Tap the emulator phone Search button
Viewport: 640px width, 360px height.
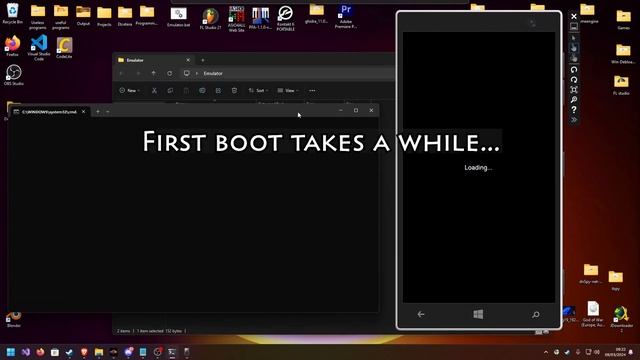pos(536,314)
